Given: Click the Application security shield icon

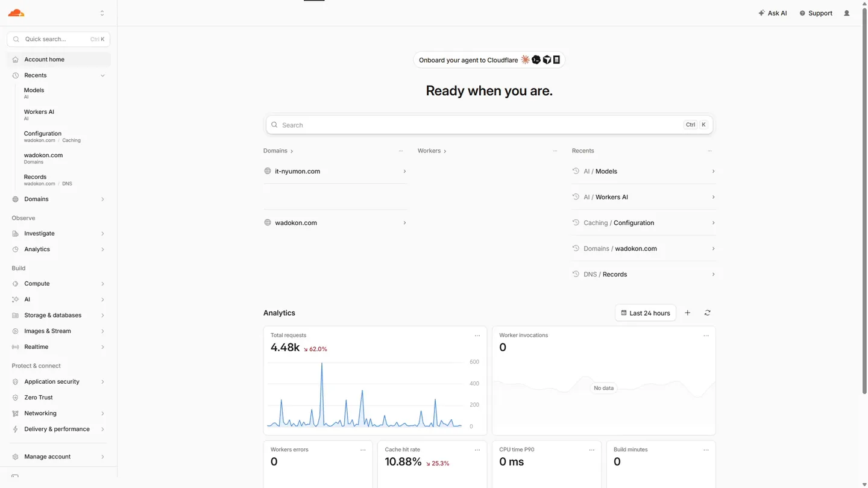Looking at the screenshot, I should (16, 382).
